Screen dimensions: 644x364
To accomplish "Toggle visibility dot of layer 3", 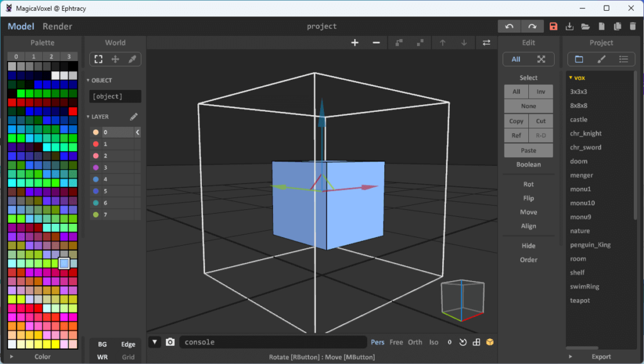I will tap(96, 167).
